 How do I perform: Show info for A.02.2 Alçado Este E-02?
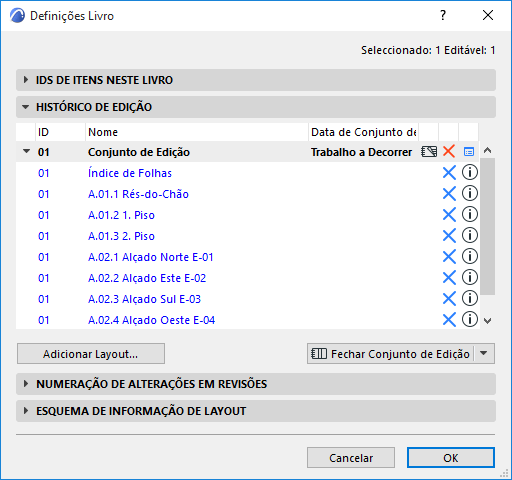470,277
